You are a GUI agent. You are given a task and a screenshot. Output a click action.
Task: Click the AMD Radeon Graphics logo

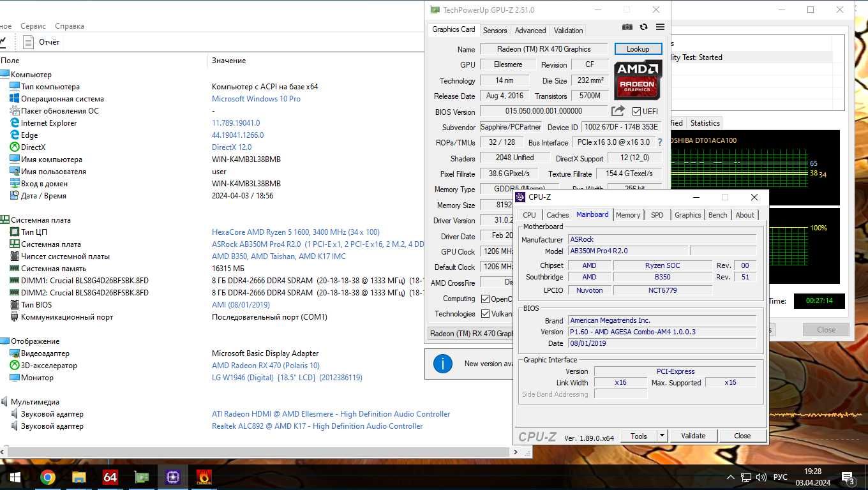[x=638, y=80]
